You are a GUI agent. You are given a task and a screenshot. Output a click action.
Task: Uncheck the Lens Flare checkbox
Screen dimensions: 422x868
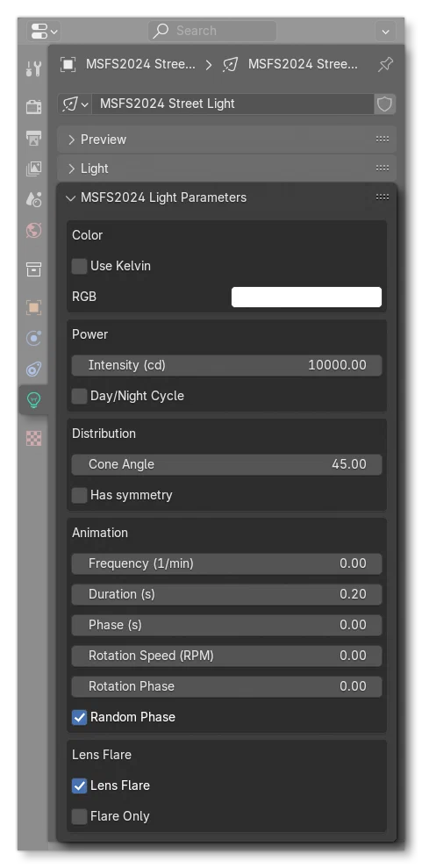(x=80, y=786)
